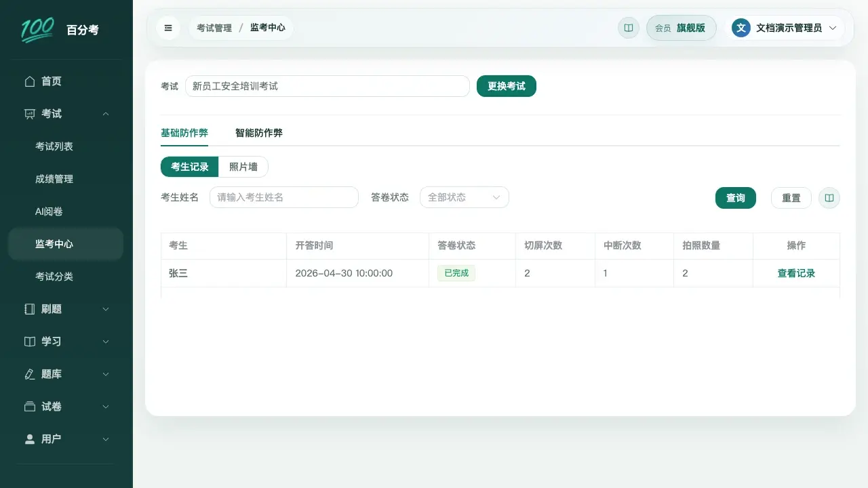Click the notebook icon beside 刷题

[x=29, y=309]
